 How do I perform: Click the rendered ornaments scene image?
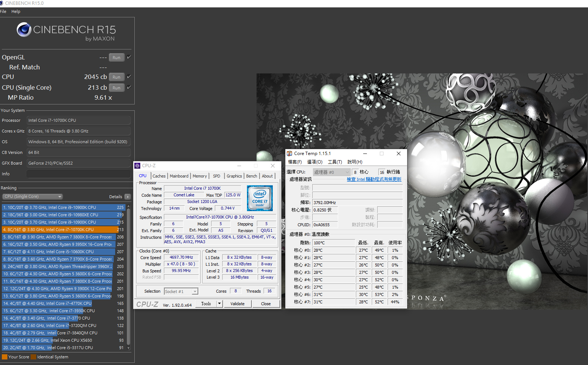[x=422, y=192]
